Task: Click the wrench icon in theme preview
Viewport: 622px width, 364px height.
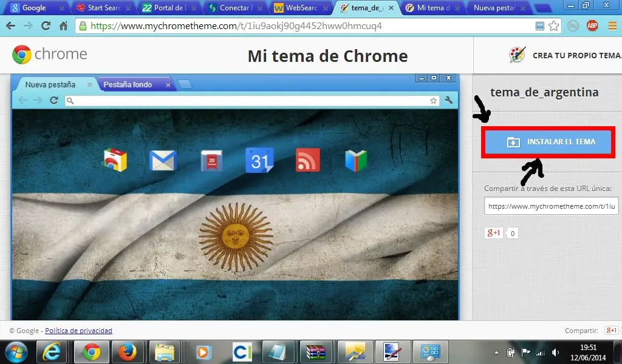Action: (449, 100)
